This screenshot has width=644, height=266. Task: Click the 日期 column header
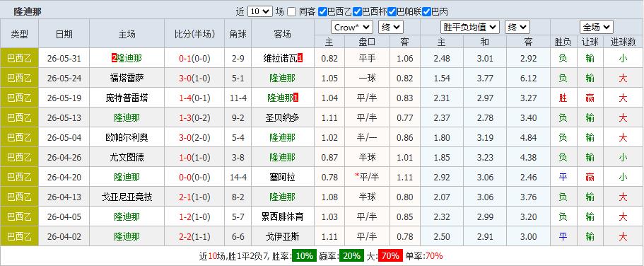64,34
